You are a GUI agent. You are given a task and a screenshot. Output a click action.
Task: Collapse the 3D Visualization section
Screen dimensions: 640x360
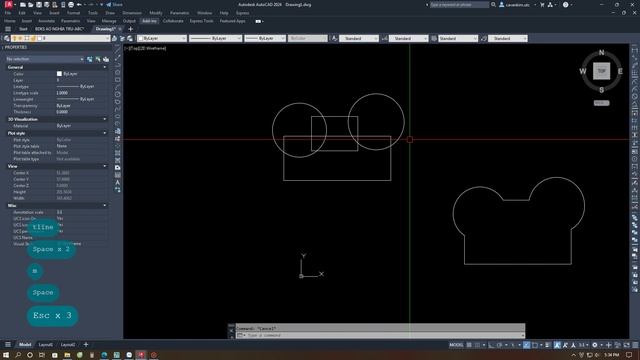pyautogui.click(x=105, y=119)
